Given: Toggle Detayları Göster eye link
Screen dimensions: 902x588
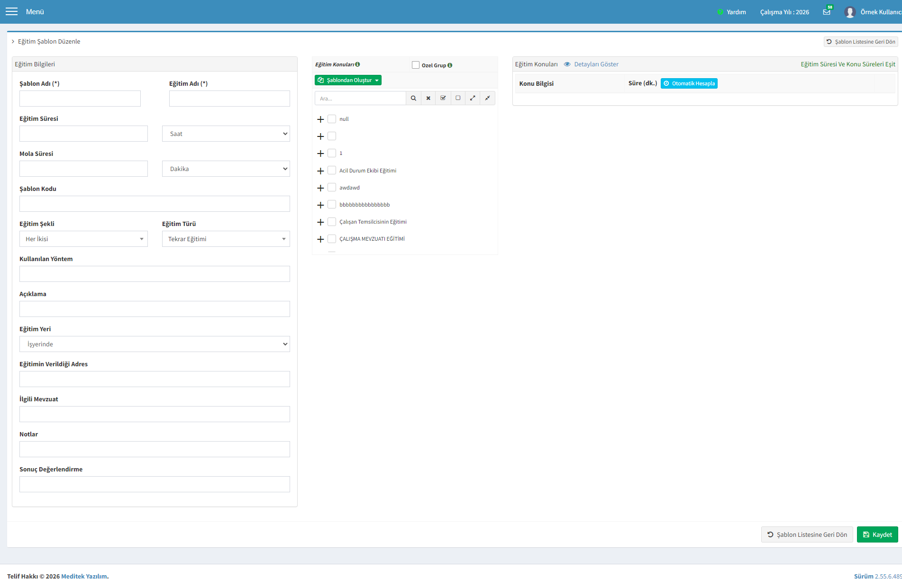Looking at the screenshot, I should point(591,64).
